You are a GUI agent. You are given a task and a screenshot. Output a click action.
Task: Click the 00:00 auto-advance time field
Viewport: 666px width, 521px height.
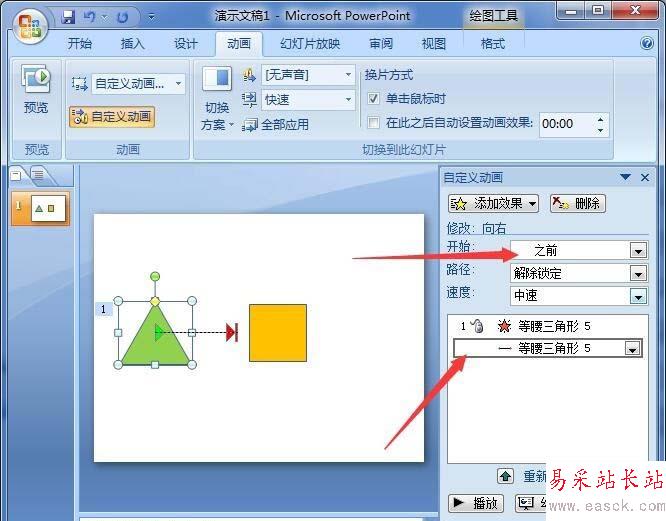pos(566,124)
